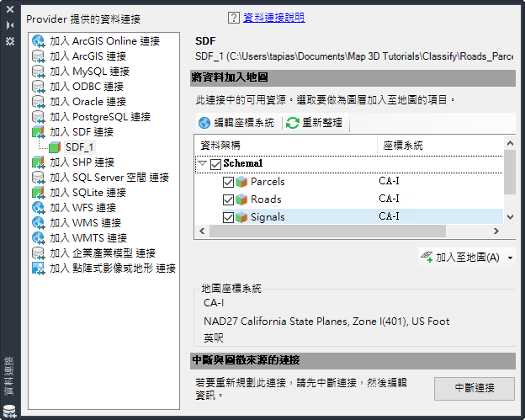Click the Roads feature class icon

click(x=241, y=199)
